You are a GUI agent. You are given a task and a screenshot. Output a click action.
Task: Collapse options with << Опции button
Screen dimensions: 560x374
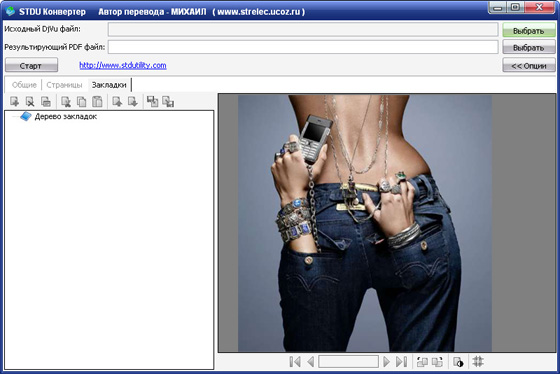[x=529, y=66]
